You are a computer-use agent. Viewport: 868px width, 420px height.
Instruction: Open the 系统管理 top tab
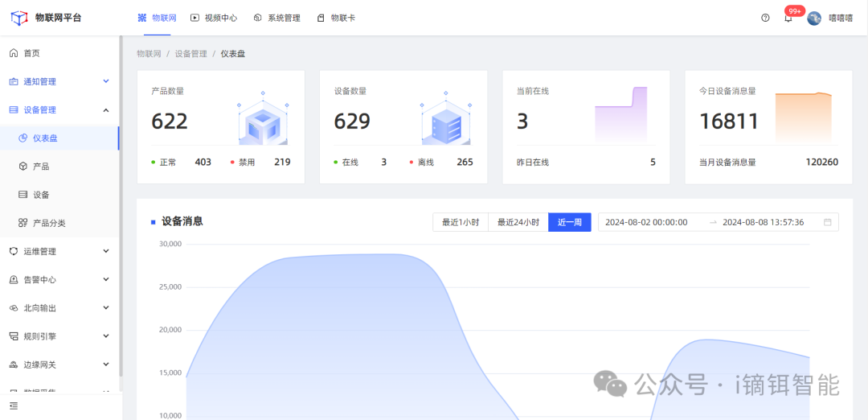(276, 18)
